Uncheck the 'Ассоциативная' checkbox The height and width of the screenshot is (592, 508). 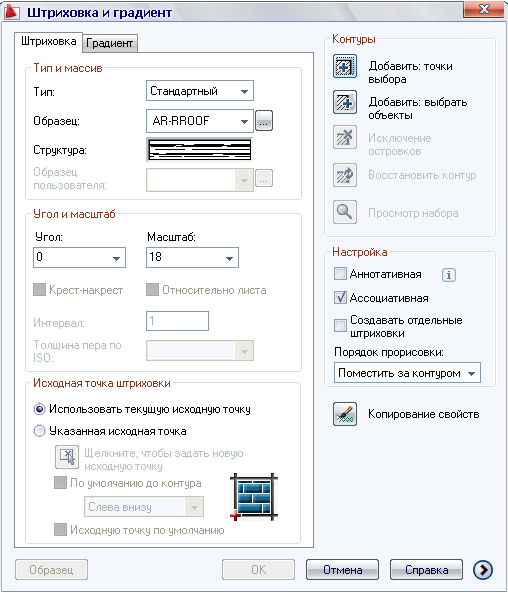tap(340, 297)
